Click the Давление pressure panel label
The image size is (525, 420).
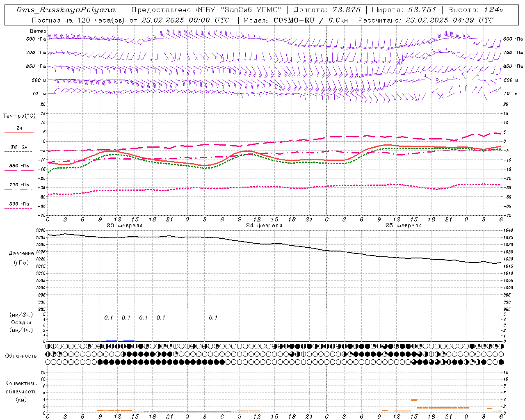[21, 253]
